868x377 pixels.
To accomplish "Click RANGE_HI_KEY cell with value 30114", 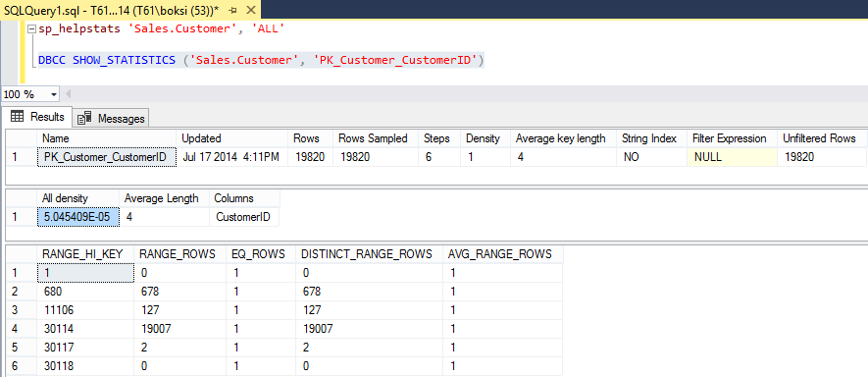I will 85,329.
